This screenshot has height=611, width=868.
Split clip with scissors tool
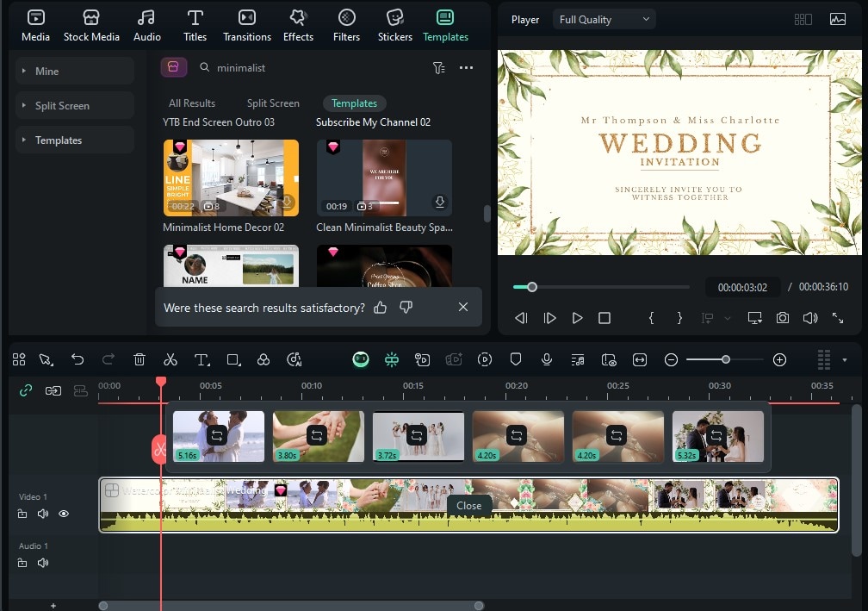coord(170,359)
